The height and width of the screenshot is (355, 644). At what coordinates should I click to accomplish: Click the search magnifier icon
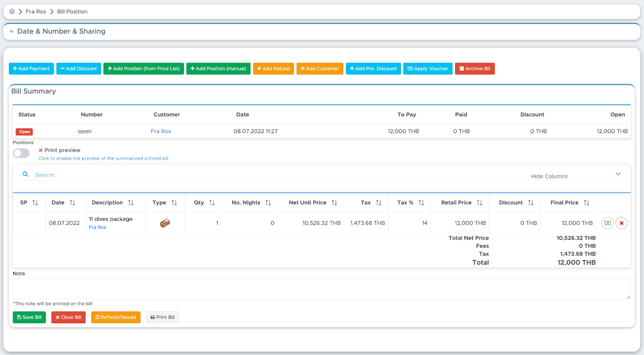point(25,174)
